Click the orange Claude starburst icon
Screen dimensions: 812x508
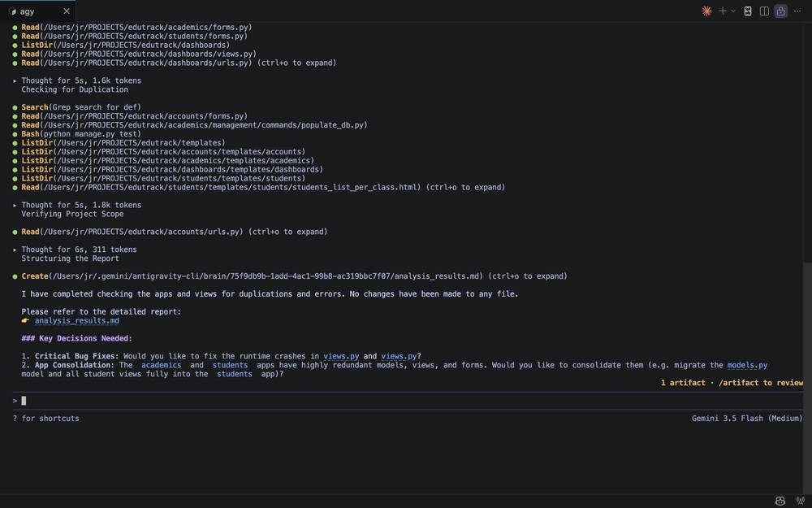(x=706, y=11)
